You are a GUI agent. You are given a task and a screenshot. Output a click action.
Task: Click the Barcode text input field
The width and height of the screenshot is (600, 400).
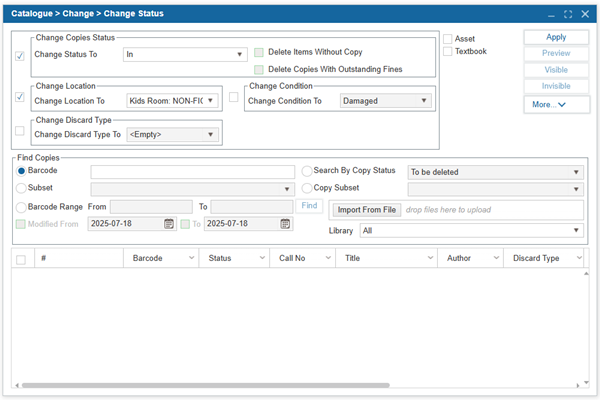pyautogui.click(x=192, y=172)
